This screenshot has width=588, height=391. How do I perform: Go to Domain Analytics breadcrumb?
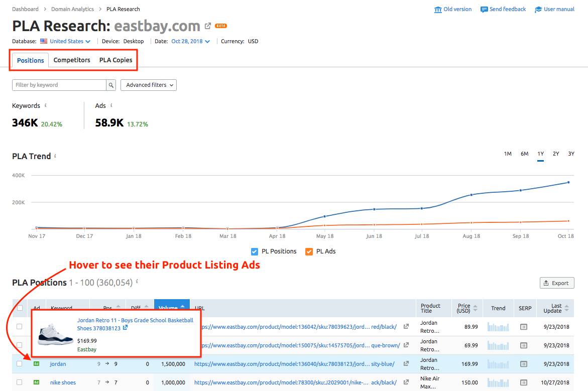(x=72, y=9)
